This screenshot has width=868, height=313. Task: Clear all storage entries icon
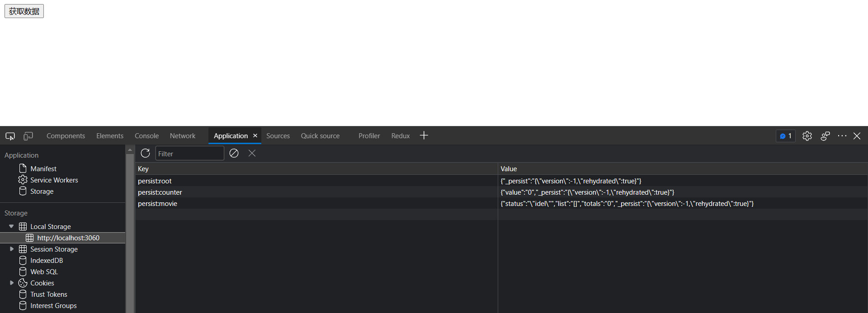pos(234,153)
